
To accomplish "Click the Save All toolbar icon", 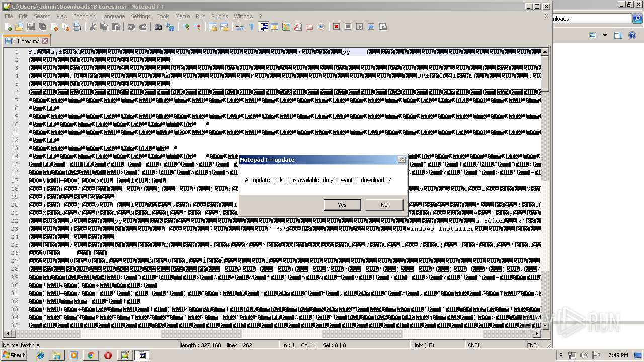I will pyautogui.click(x=42, y=27).
